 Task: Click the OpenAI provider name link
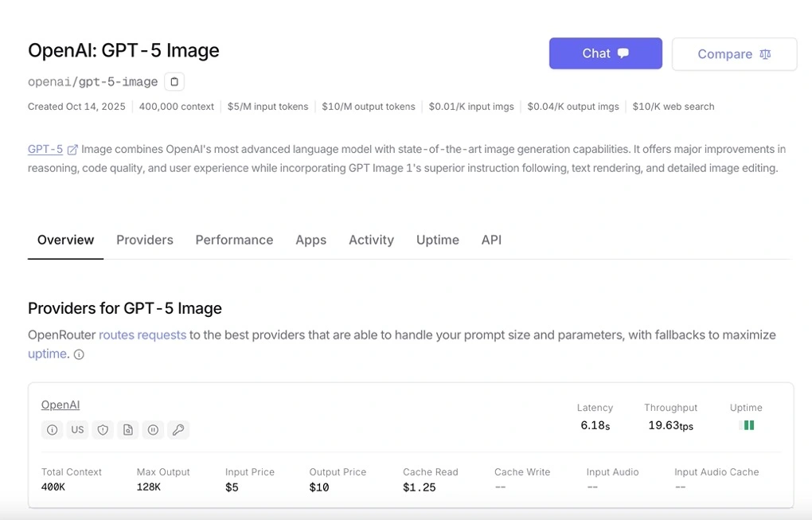61,405
